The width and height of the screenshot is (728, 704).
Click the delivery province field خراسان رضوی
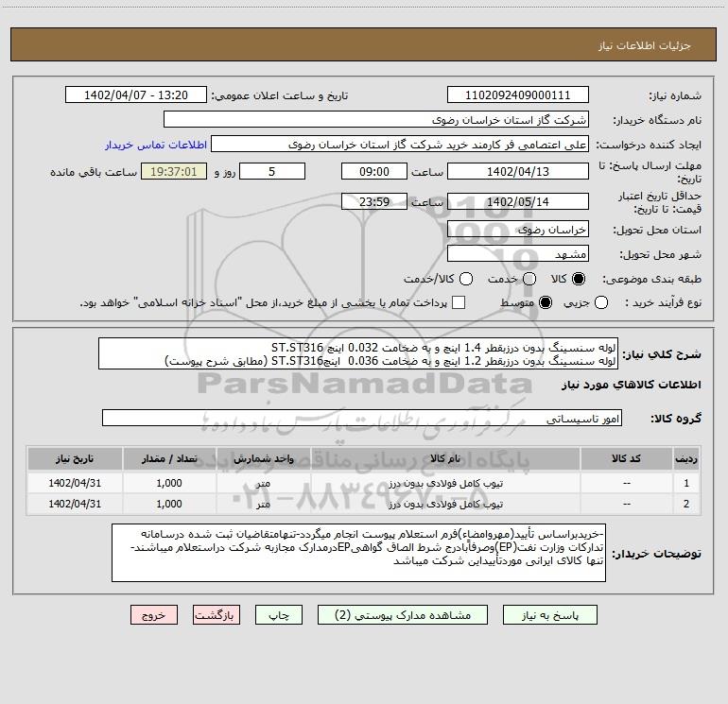(x=518, y=230)
